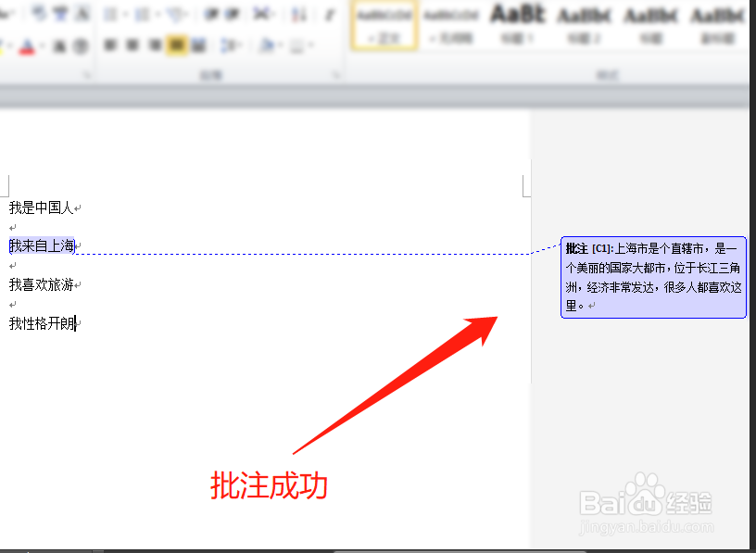
Task: Click the Text Highlight Color icon
Action: 4,44
